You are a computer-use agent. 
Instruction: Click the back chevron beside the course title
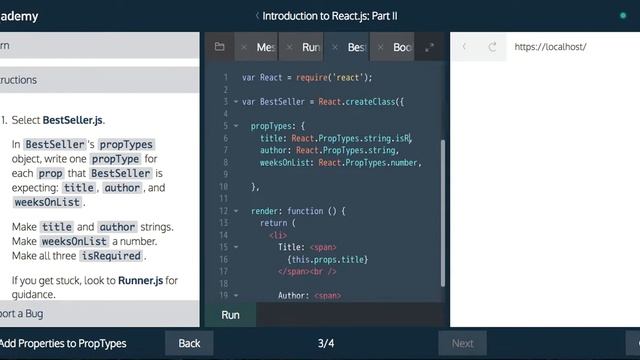pos(257,16)
